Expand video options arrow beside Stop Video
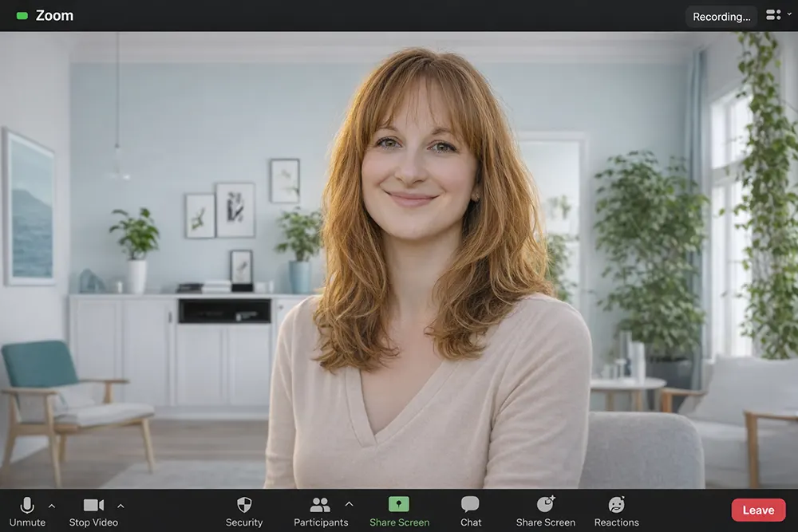 [x=120, y=505]
